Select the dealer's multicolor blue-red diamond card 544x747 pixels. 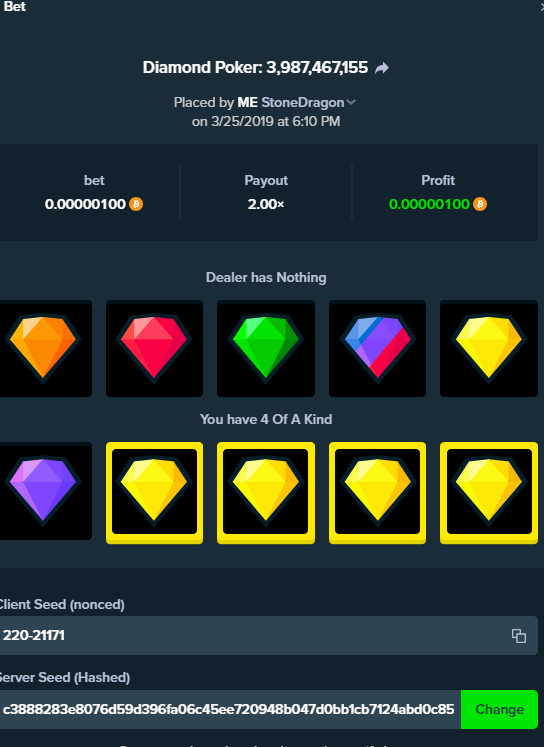(x=377, y=348)
